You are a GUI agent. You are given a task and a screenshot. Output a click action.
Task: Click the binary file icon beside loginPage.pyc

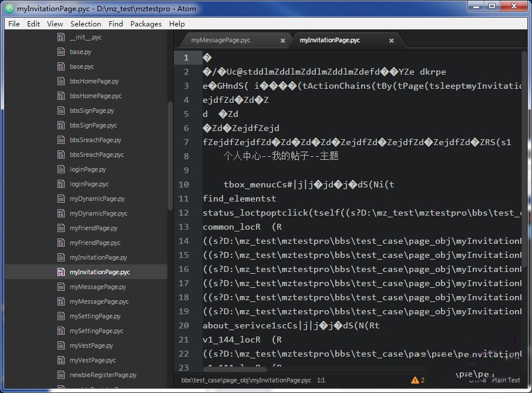[x=60, y=184]
